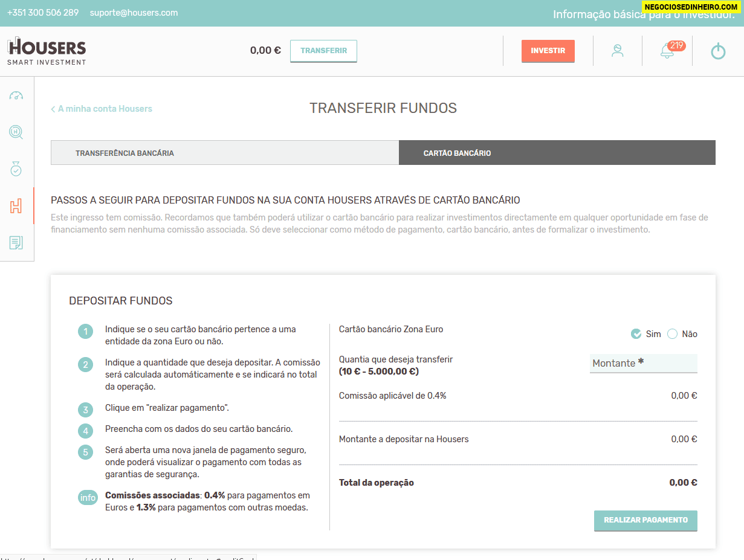The image size is (744, 560).
Task: Click step 1 number circle
Action: pos(86,332)
